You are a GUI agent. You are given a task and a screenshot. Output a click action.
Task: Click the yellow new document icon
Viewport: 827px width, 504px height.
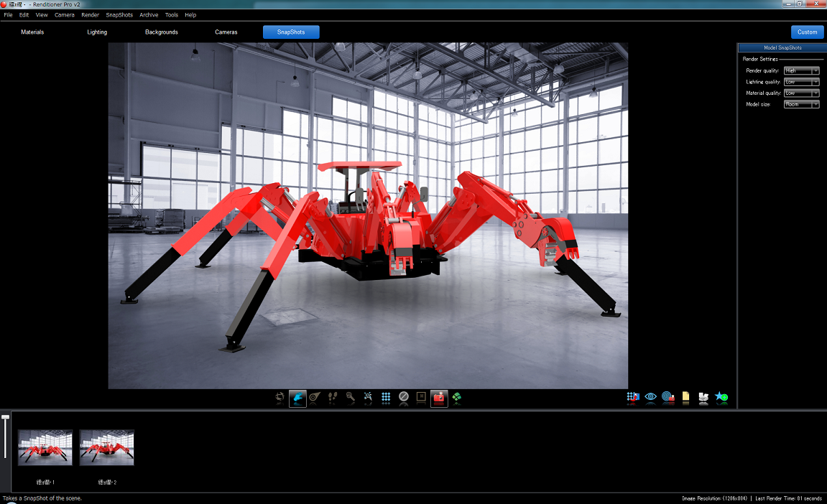click(x=685, y=397)
